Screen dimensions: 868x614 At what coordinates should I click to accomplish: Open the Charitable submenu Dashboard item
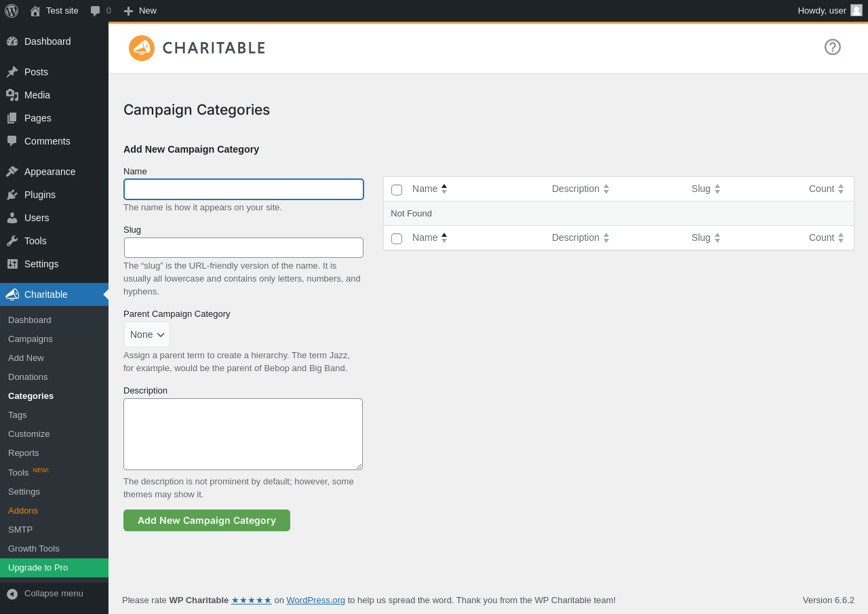(x=30, y=320)
